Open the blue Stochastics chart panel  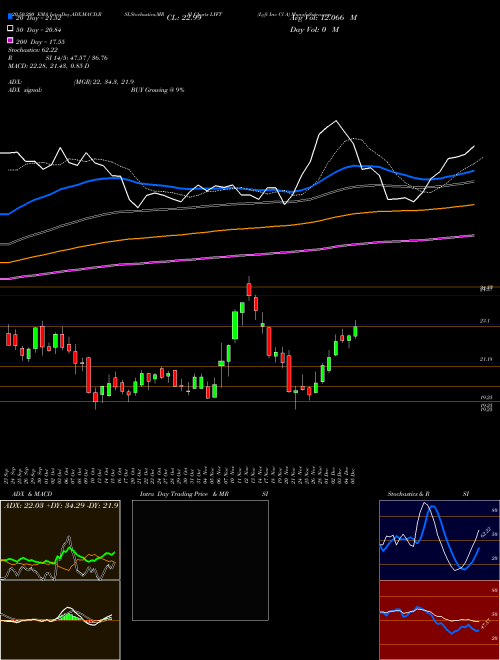(439, 540)
